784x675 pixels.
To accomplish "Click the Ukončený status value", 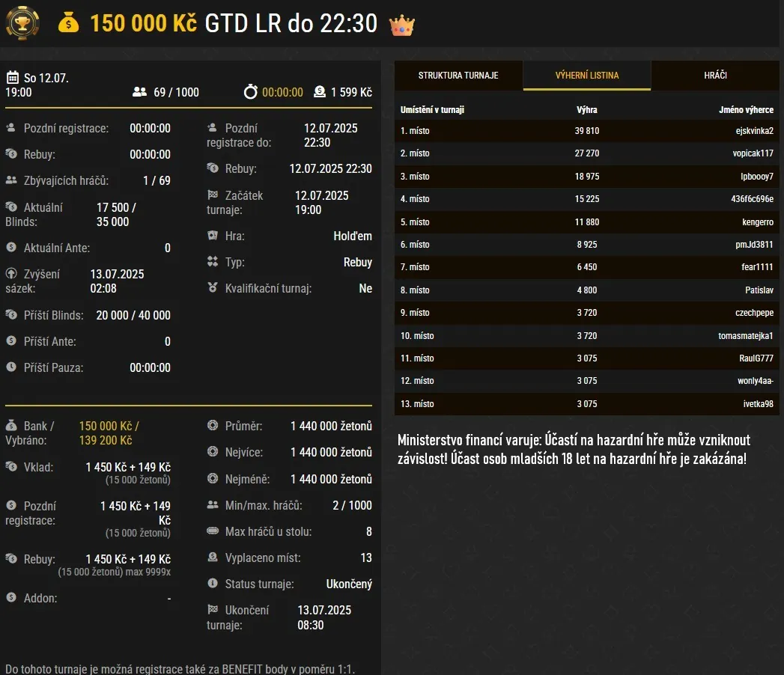I will (349, 584).
